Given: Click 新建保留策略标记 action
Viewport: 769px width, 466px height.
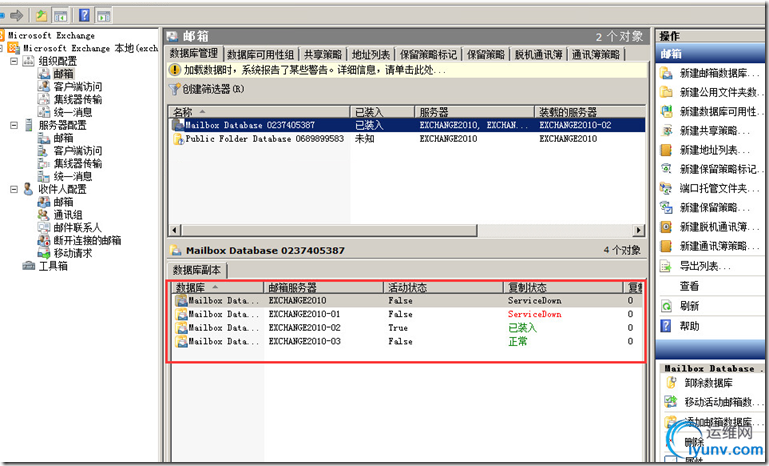Looking at the screenshot, I should pos(711,169).
